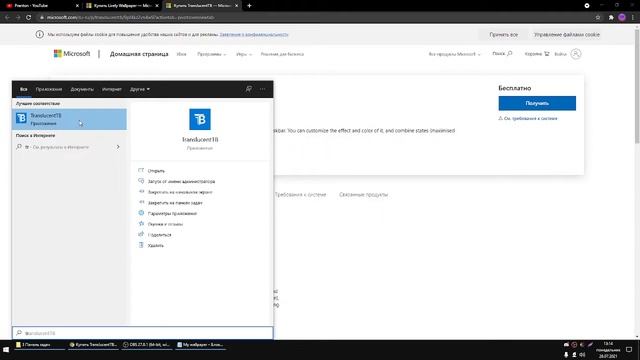Click the 'Войти' account avatar icon
Screen dimensions: 640x360
pyautogui.click(x=576, y=54)
